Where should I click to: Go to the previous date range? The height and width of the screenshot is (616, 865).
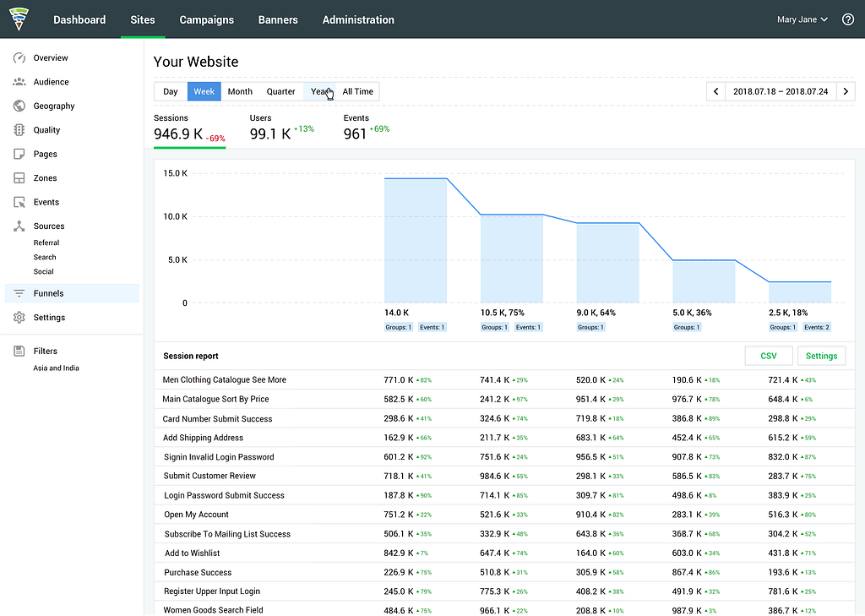[716, 91]
